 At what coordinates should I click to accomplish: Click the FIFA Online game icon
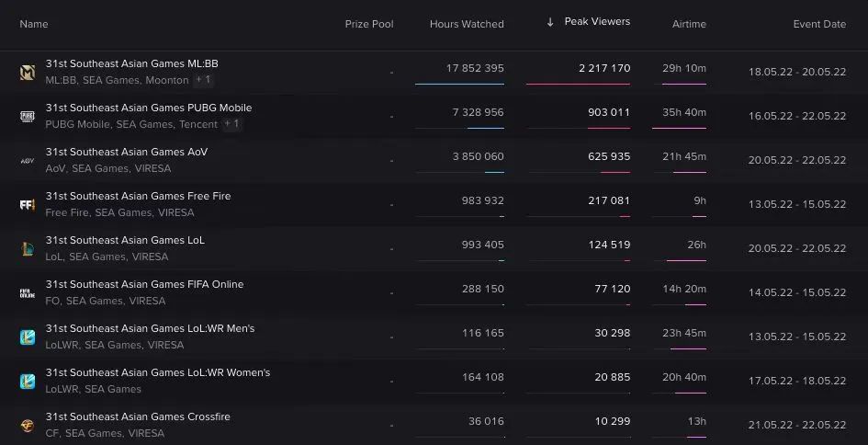[28, 292]
